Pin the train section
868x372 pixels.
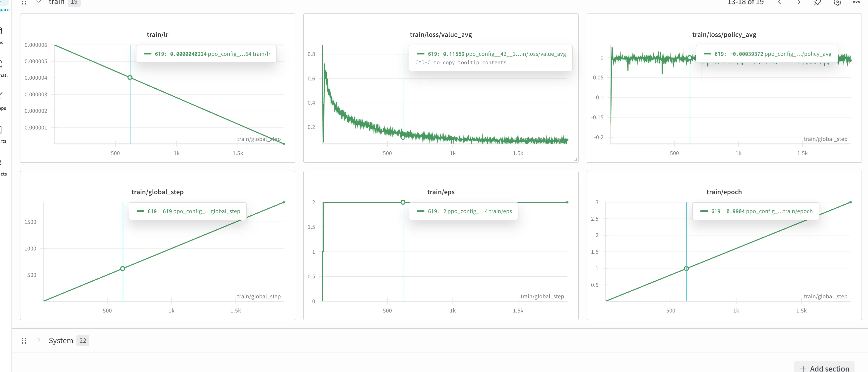click(x=818, y=3)
